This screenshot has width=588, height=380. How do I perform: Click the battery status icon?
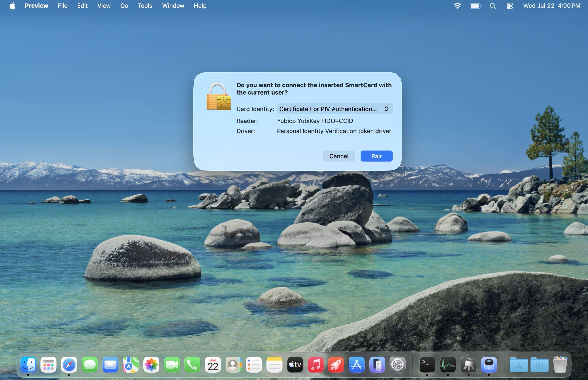point(476,6)
